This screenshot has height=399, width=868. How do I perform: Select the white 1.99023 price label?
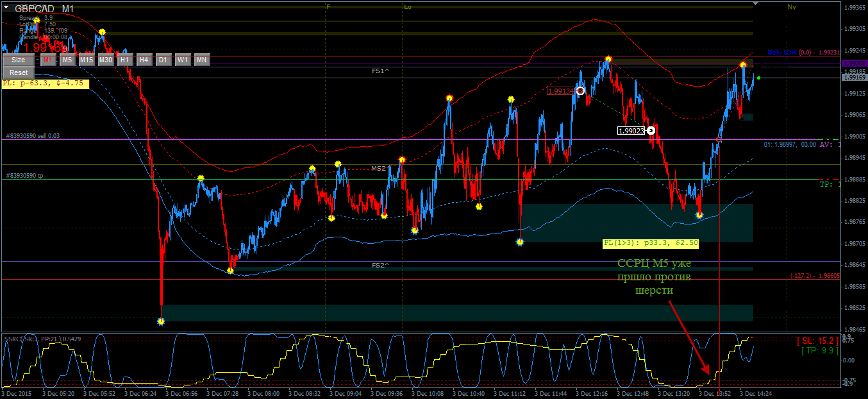[x=631, y=131]
